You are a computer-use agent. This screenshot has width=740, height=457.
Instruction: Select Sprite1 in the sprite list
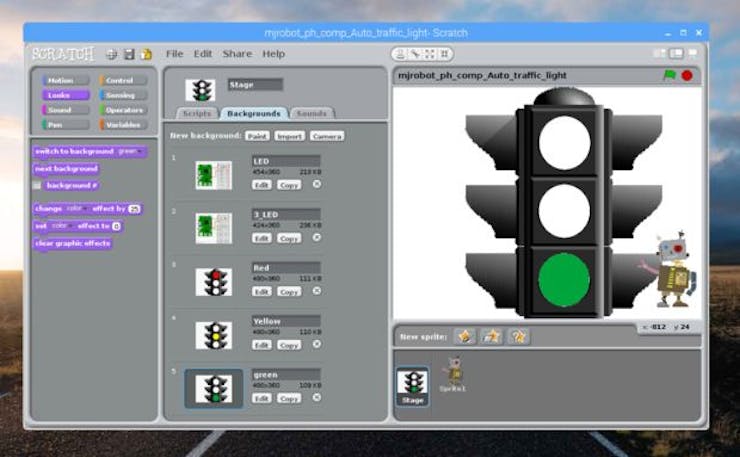pos(453,374)
